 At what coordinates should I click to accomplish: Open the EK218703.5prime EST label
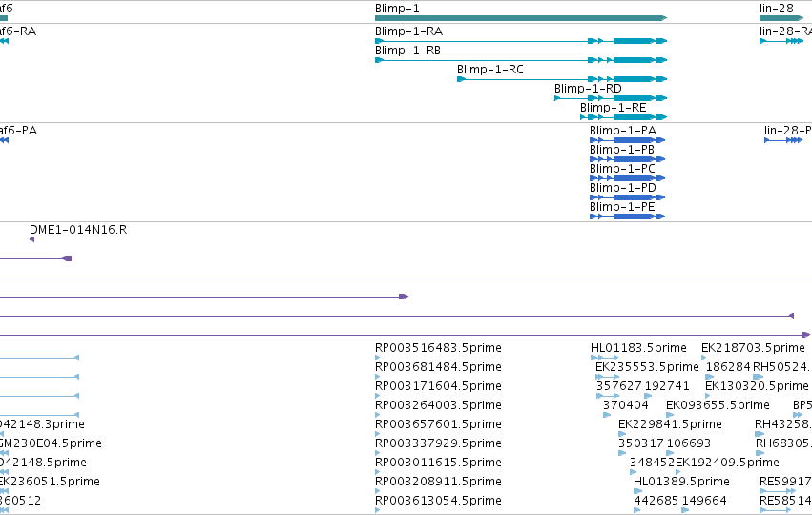[x=753, y=348]
